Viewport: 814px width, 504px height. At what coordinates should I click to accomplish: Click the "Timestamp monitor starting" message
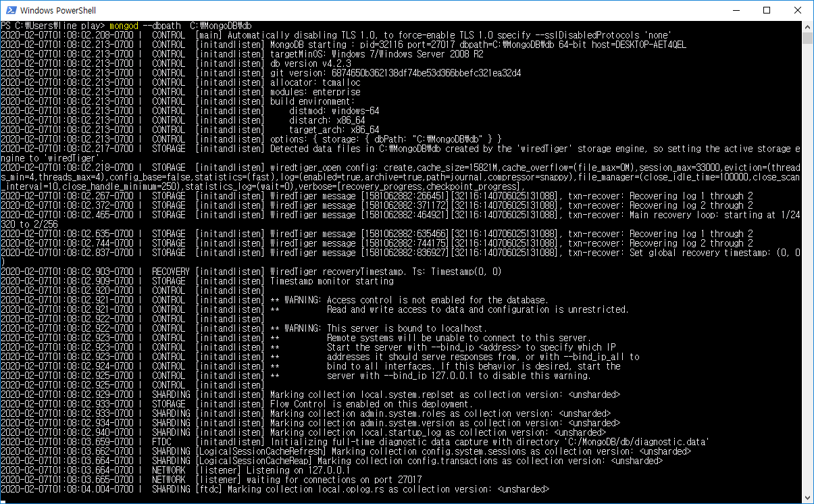pyautogui.click(x=332, y=281)
